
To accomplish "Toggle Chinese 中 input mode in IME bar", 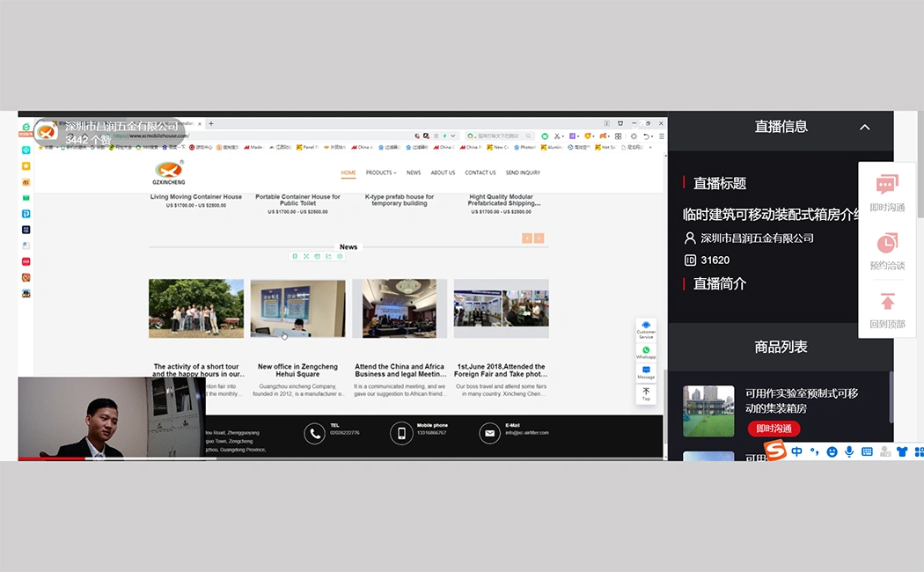I will pyautogui.click(x=796, y=451).
